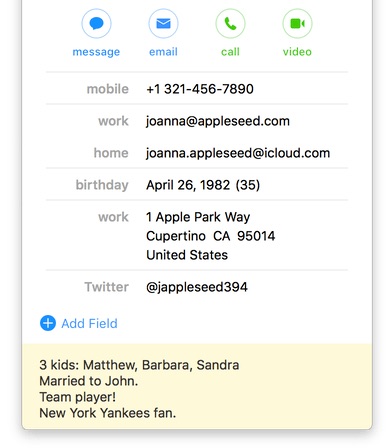
Task: Open the Twitter label dropdown
Action: (x=106, y=287)
